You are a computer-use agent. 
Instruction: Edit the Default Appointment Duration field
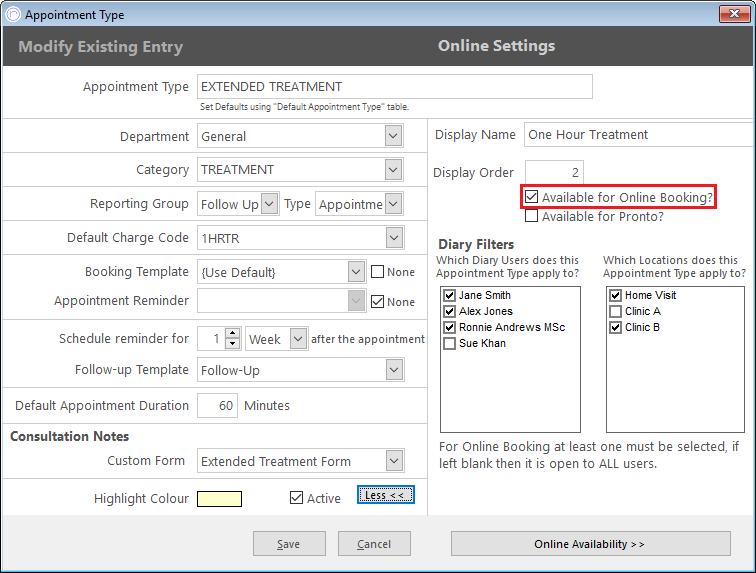(217, 406)
